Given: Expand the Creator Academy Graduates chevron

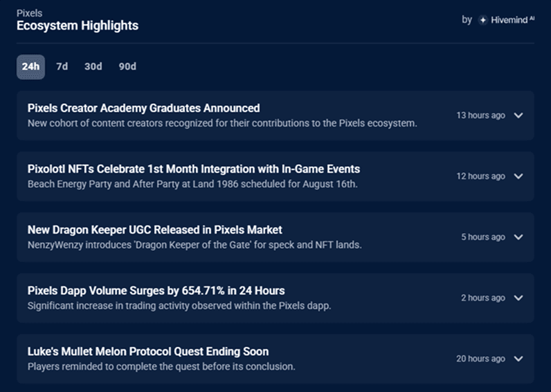Looking at the screenshot, I should coord(518,115).
